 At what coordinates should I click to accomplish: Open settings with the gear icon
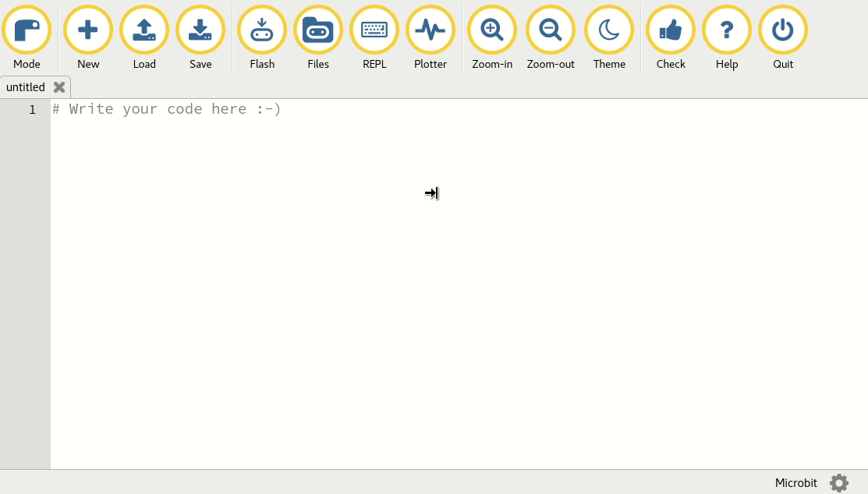pos(839,483)
